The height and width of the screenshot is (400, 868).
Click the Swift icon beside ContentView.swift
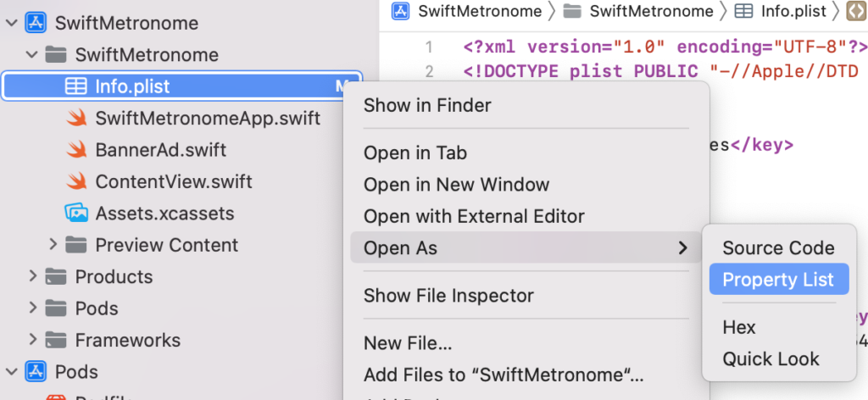coord(75,181)
